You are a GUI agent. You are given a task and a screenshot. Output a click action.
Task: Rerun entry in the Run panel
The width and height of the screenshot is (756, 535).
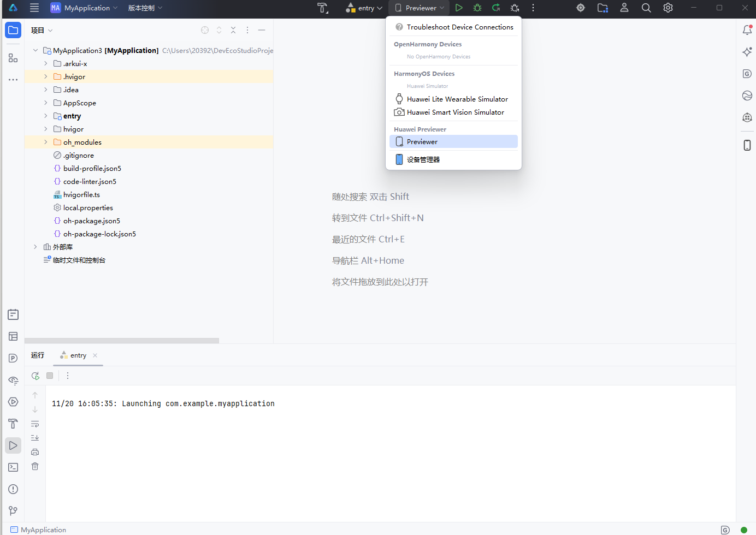[x=36, y=376]
